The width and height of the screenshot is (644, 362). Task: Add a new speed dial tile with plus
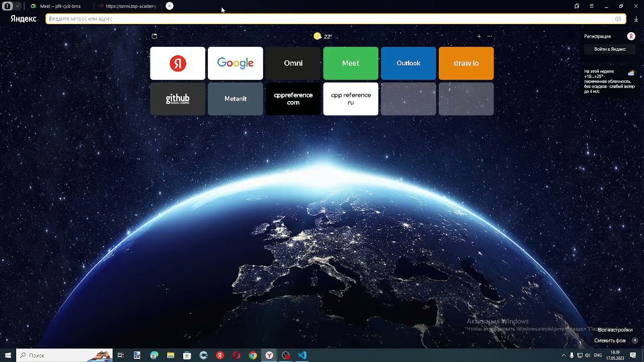click(479, 36)
